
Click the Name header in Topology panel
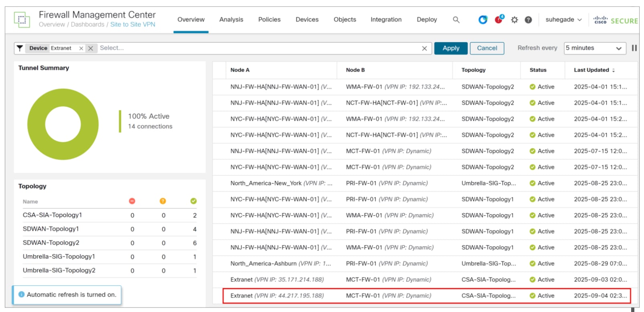point(31,201)
